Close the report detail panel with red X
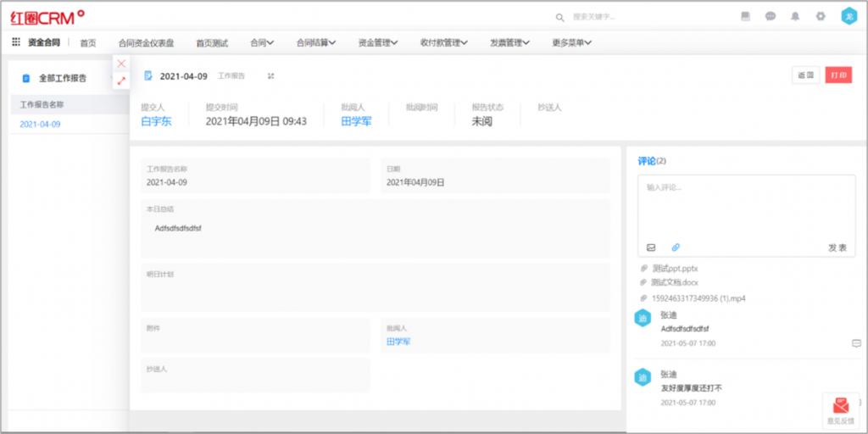 click(x=121, y=64)
